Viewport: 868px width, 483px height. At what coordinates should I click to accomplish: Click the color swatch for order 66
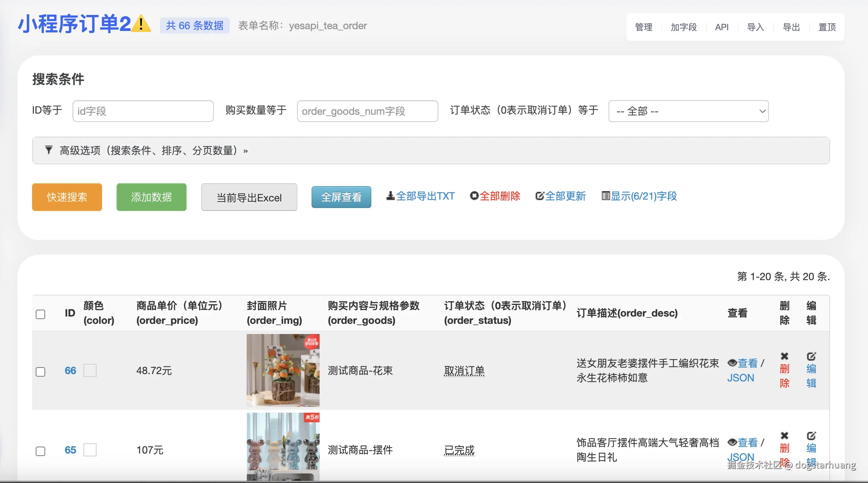click(x=90, y=370)
